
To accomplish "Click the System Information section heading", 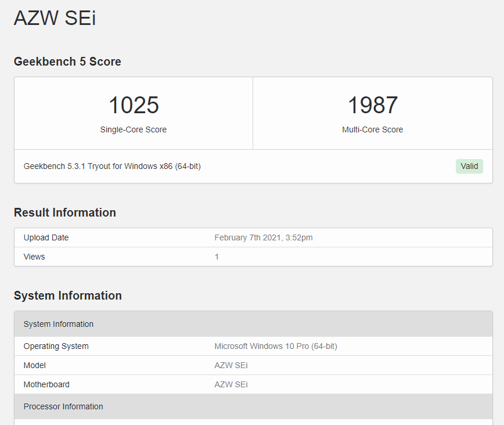I will [x=68, y=296].
